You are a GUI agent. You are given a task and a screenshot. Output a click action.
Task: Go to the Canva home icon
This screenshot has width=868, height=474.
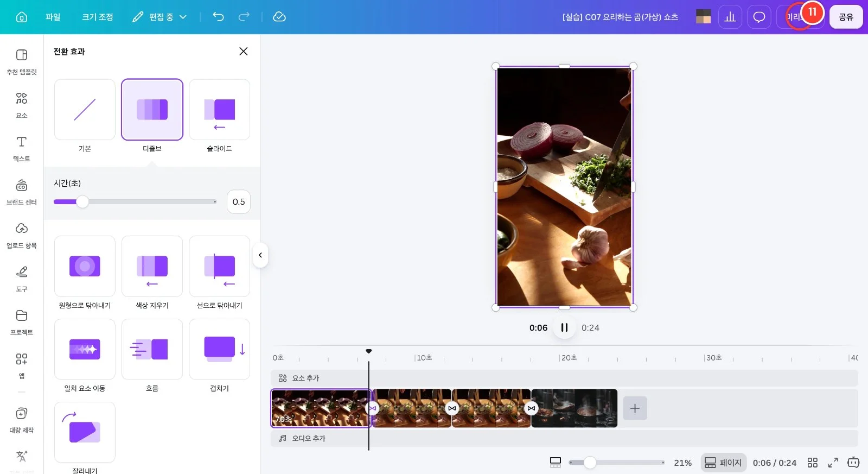tap(22, 17)
